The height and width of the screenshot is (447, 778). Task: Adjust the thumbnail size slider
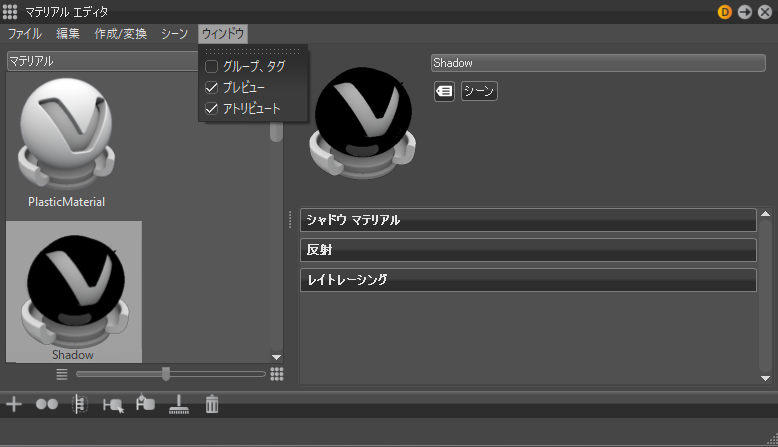[x=166, y=374]
